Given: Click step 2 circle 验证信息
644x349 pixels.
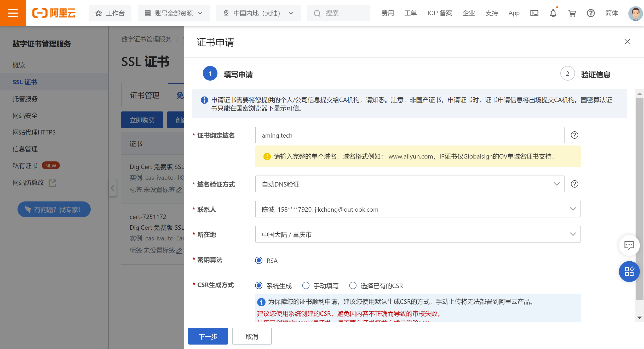Looking at the screenshot, I should pyautogui.click(x=567, y=74).
